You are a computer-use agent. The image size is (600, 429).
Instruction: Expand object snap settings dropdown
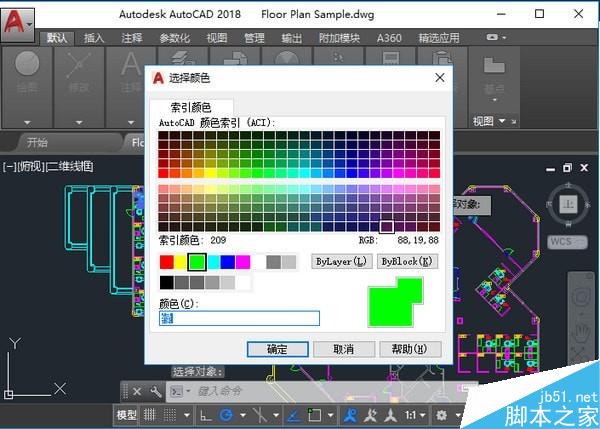[x=331, y=415]
